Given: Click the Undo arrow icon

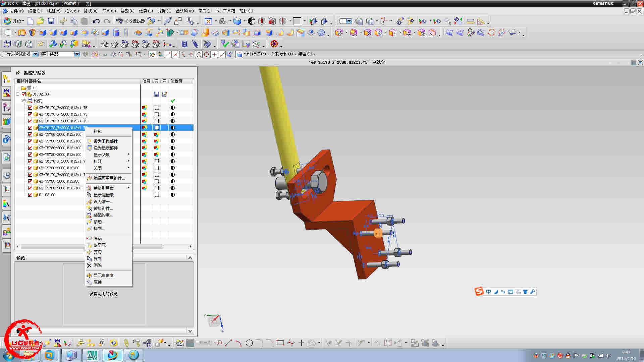Looking at the screenshot, I should 96,21.
